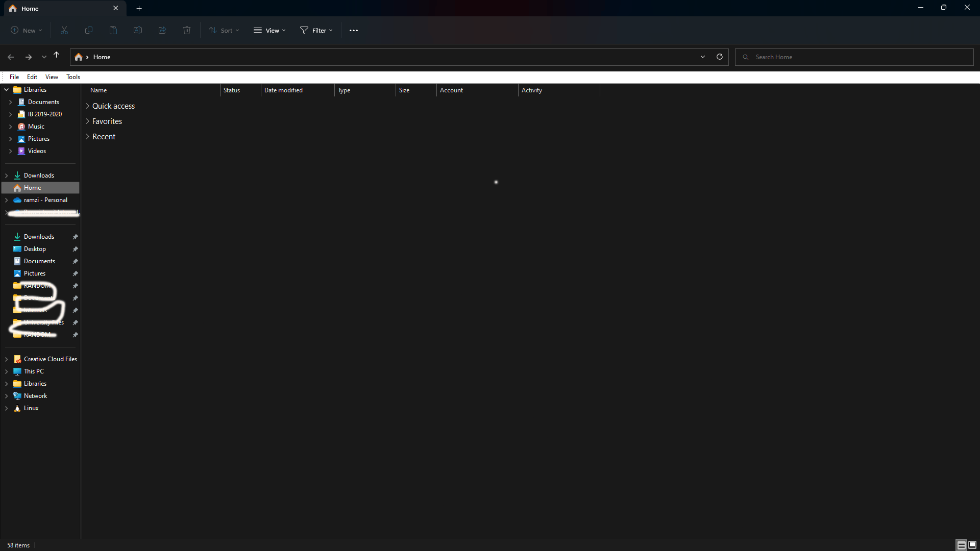Expand the Favorites group
Image resolution: width=980 pixels, height=551 pixels.
click(x=88, y=121)
